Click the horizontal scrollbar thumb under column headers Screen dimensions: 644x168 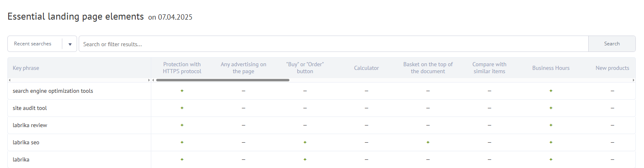(x=223, y=80)
